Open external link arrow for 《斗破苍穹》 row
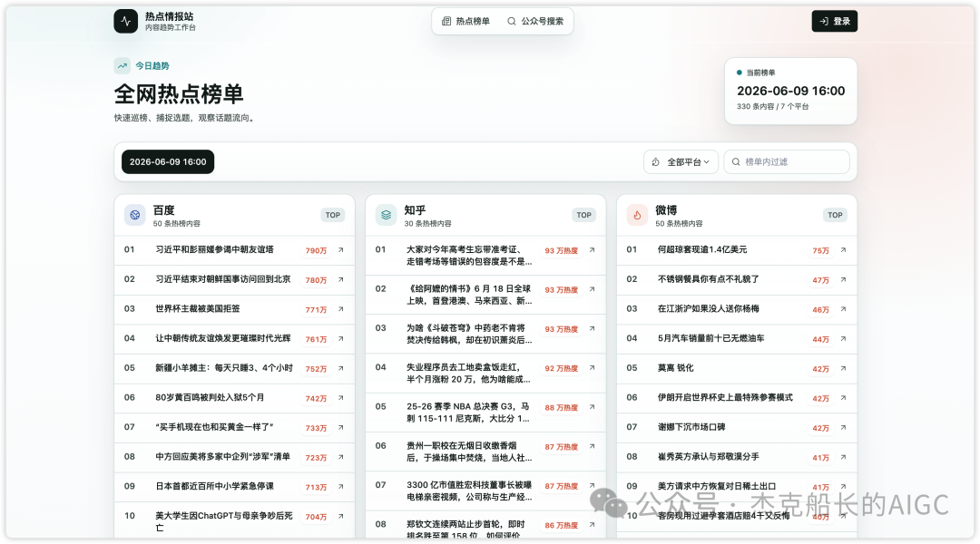Viewport: 980px width, 544px height. coord(592,328)
